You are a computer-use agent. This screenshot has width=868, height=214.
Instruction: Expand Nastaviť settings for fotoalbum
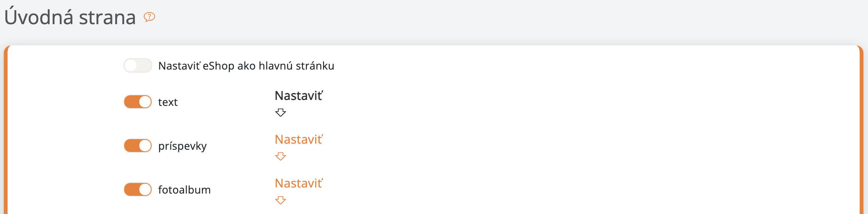coord(299,183)
